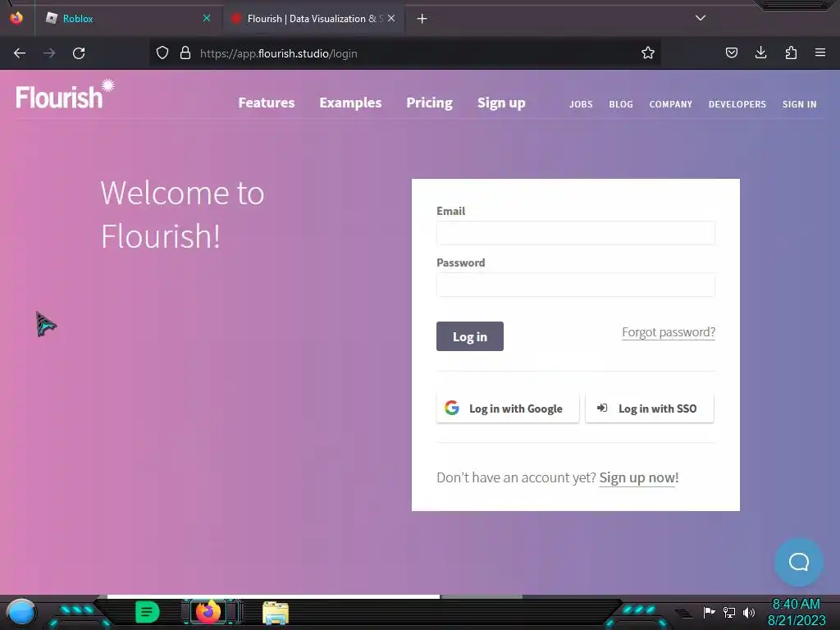The height and width of the screenshot is (630, 840).
Task: Choose Log in with Google
Action: tap(508, 409)
